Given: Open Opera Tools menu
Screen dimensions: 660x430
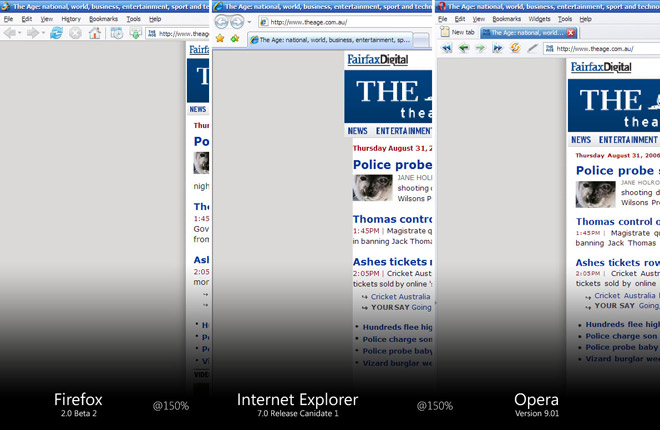Looking at the screenshot, I should click(x=565, y=19).
